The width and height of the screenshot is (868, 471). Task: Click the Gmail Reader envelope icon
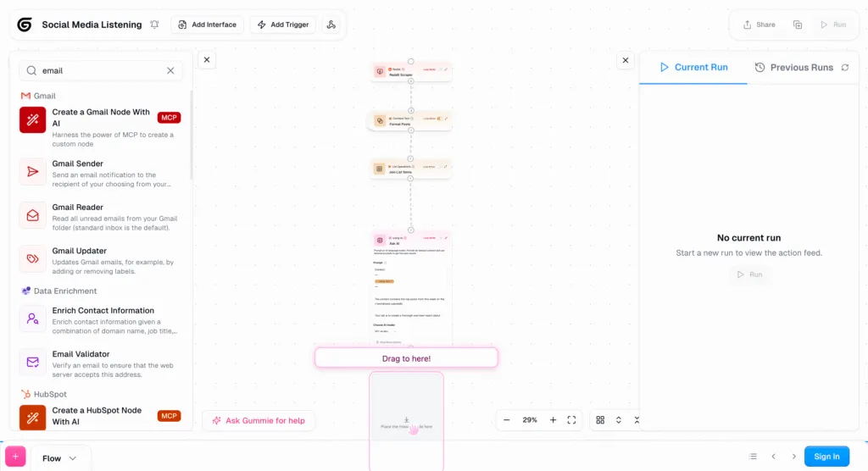(33, 215)
